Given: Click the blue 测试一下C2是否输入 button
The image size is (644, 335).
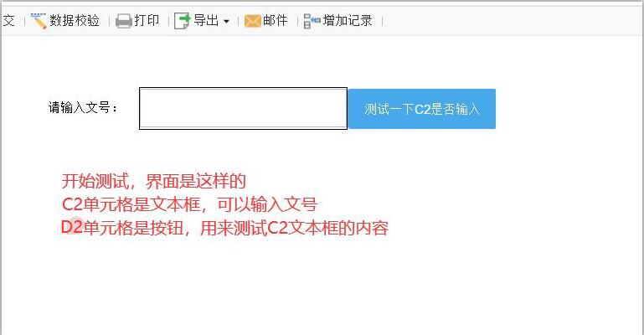Looking at the screenshot, I should pyautogui.click(x=422, y=109).
